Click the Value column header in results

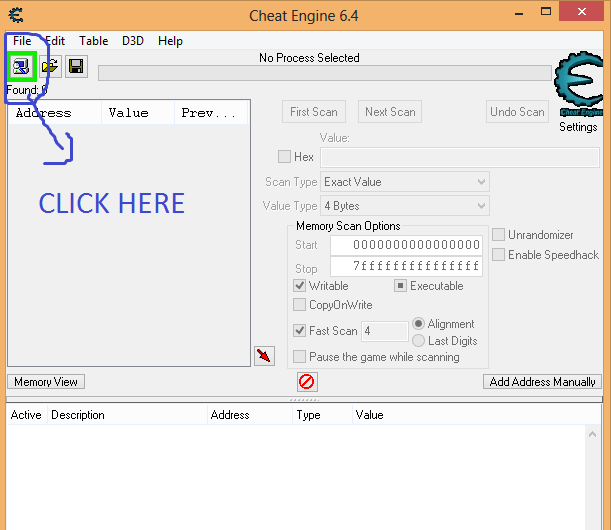coord(138,113)
